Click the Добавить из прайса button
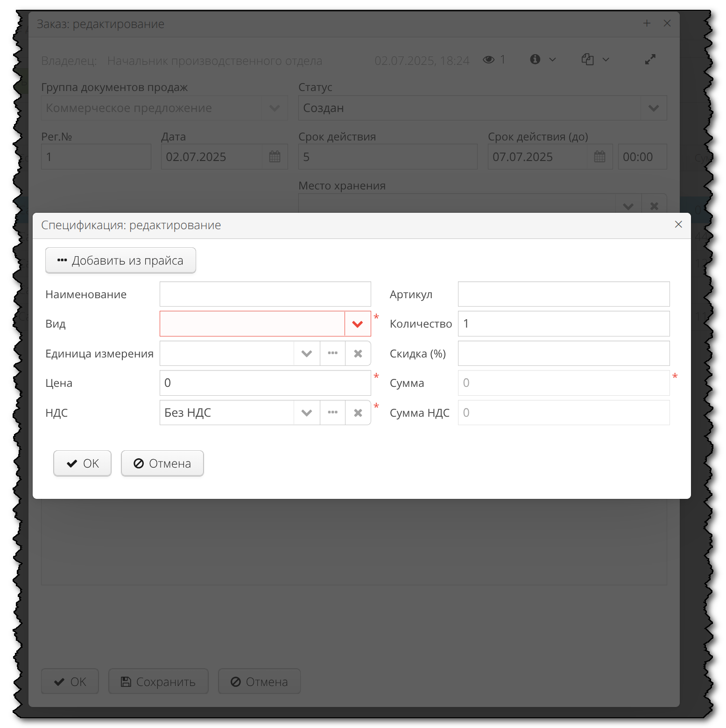 [120, 260]
